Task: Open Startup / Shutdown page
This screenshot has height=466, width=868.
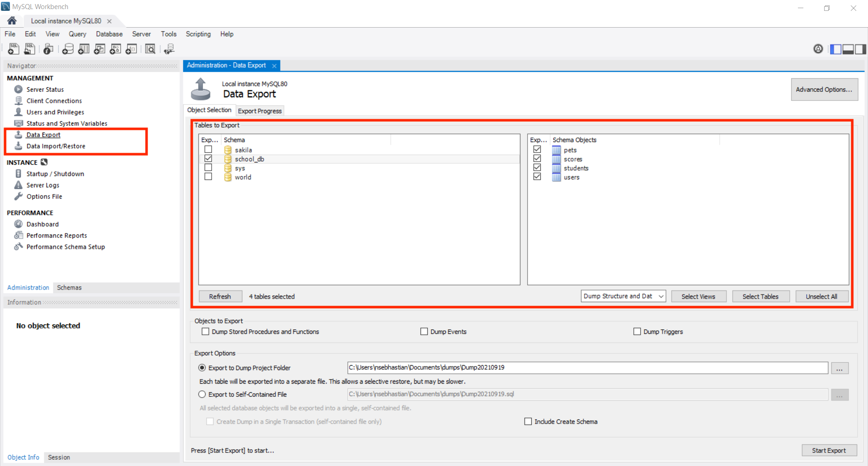Action: (55, 174)
